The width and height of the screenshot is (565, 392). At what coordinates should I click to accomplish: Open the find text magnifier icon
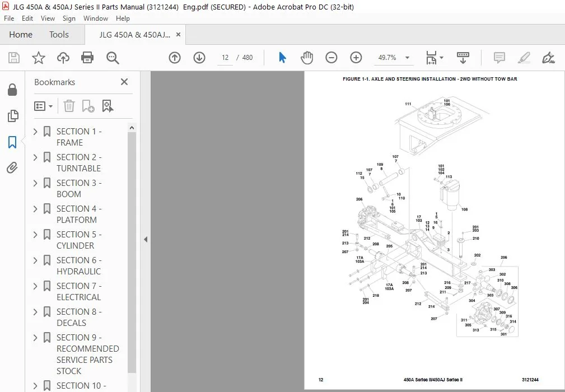[113, 58]
